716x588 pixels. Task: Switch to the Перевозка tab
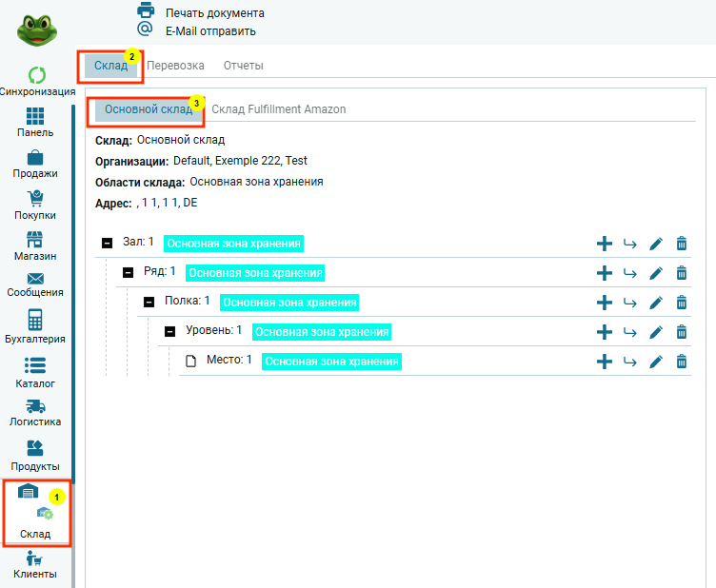click(x=175, y=66)
